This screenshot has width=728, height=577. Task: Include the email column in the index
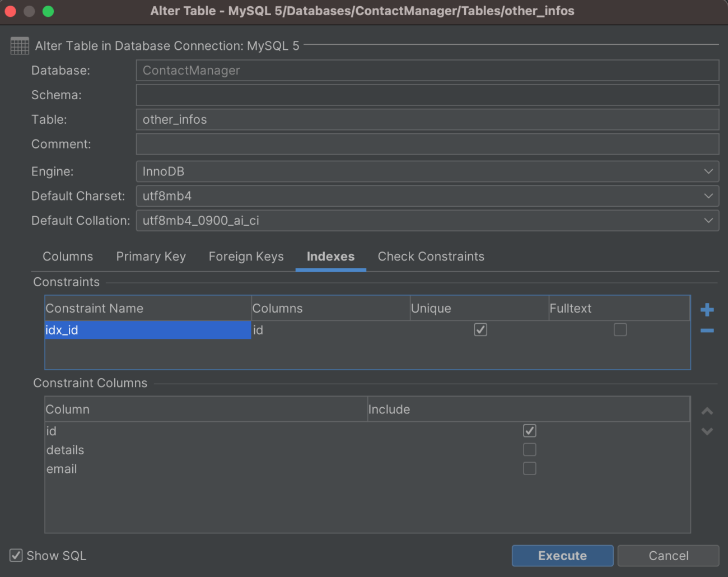(529, 468)
